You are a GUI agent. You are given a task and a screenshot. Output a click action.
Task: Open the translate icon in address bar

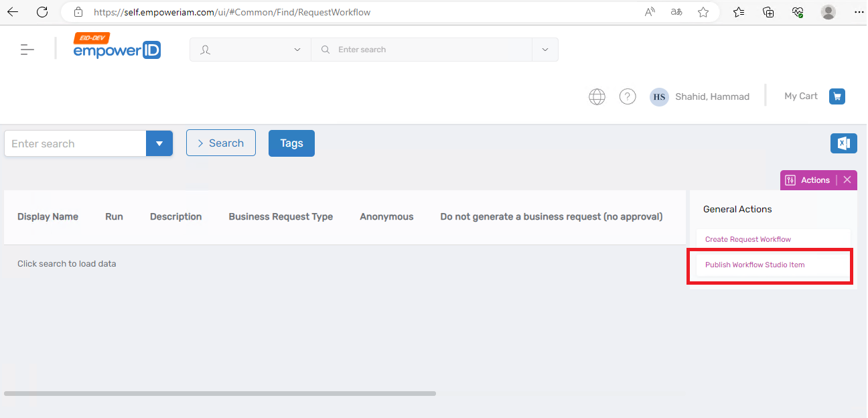(676, 12)
